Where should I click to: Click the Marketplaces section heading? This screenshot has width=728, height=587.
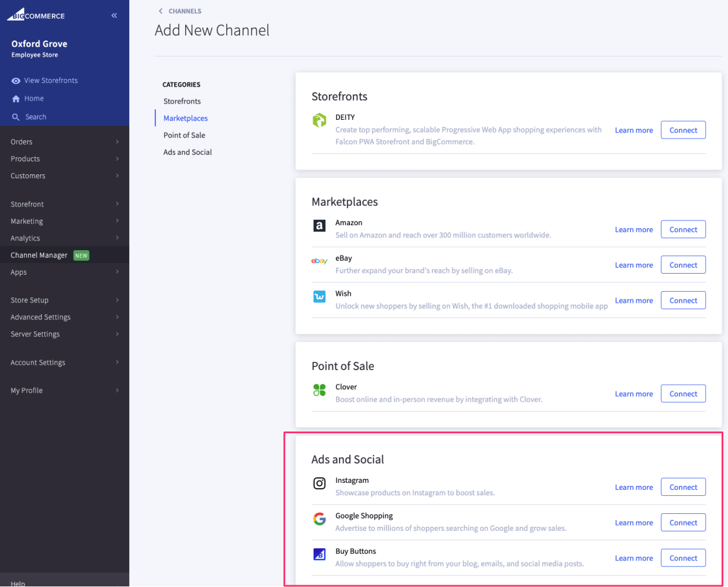[x=345, y=202]
